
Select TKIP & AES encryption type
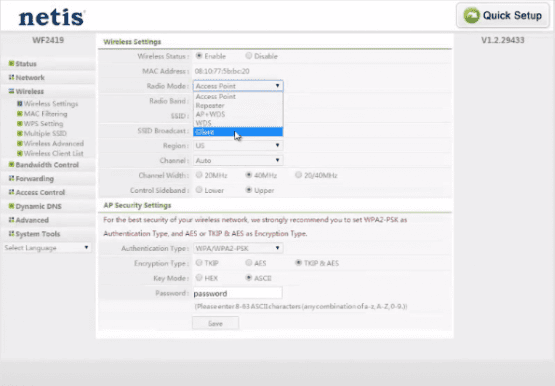[x=298, y=263]
